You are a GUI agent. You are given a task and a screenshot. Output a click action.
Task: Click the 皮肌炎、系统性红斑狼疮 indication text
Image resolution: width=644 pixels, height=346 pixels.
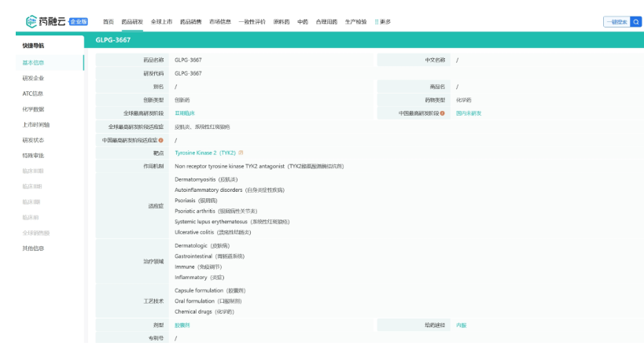pyautogui.click(x=202, y=127)
